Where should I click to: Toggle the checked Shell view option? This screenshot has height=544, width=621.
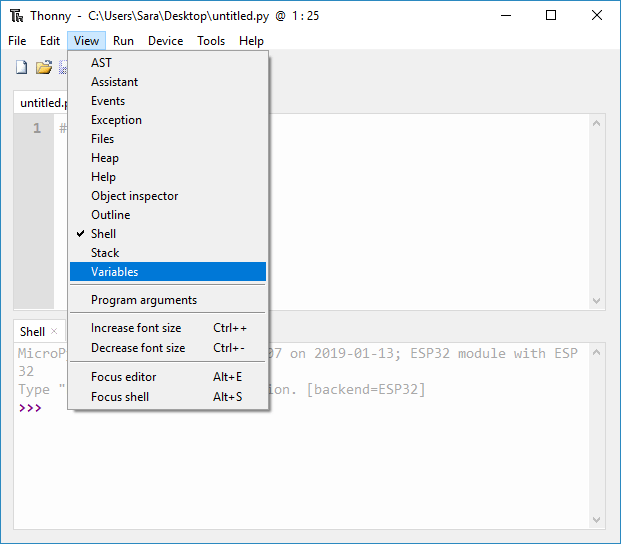click(103, 234)
